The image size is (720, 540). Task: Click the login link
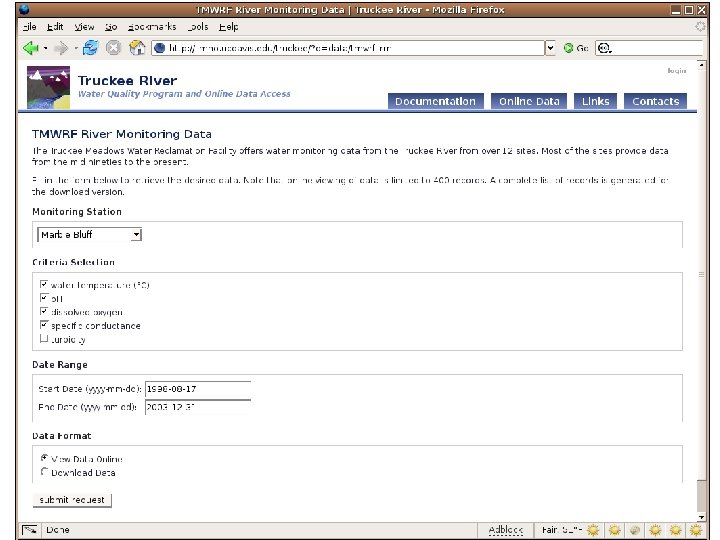676,70
